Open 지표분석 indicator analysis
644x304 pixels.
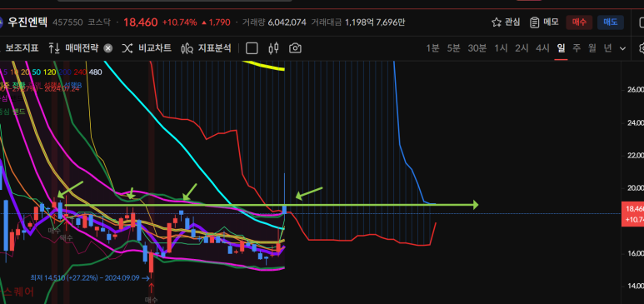pos(206,48)
